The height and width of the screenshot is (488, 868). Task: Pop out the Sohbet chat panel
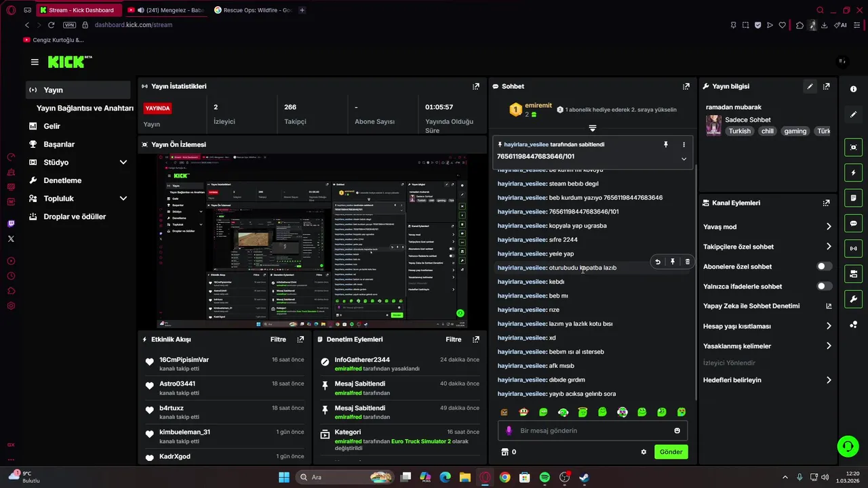click(x=686, y=86)
